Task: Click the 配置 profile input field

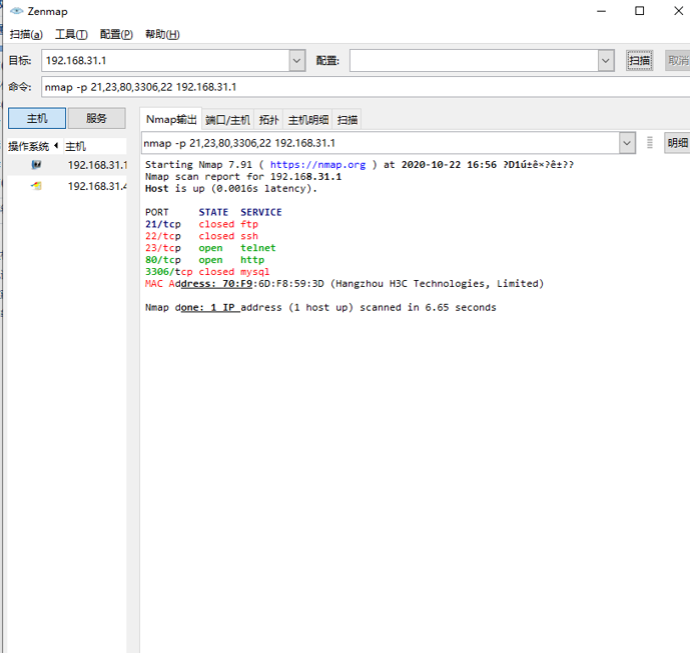Action: pyautogui.click(x=474, y=61)
